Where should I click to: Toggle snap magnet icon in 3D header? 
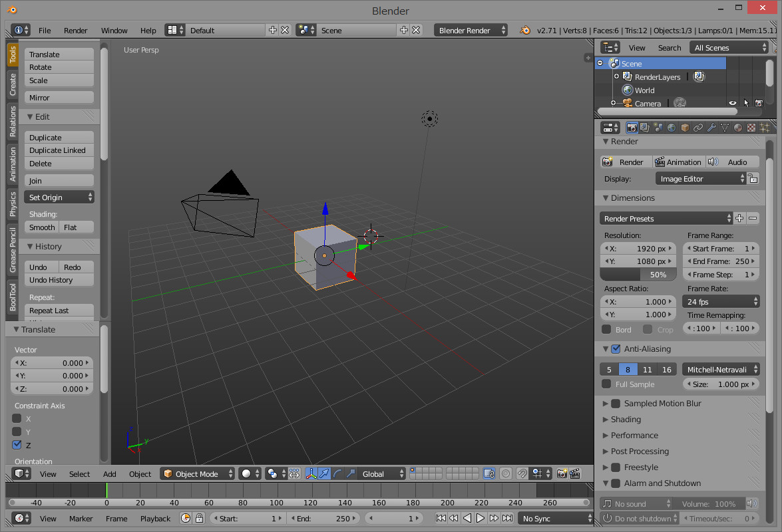coord(522,473)
